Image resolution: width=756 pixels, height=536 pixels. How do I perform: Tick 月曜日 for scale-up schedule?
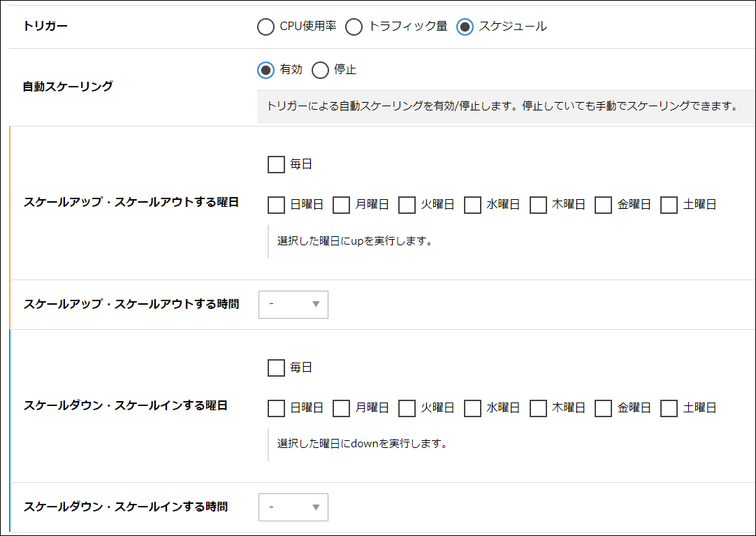341,205
